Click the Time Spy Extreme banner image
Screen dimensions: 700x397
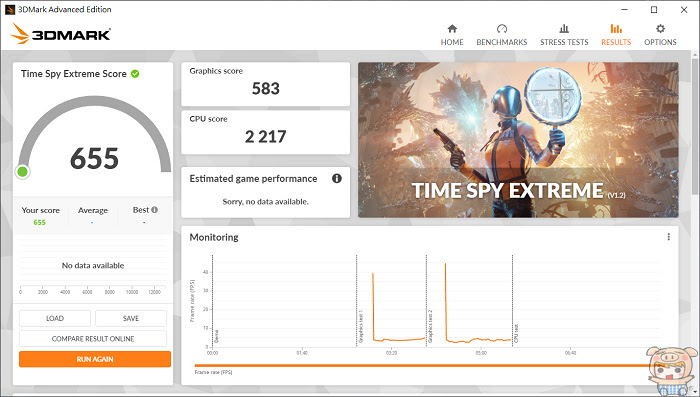[x=518, y=140]
